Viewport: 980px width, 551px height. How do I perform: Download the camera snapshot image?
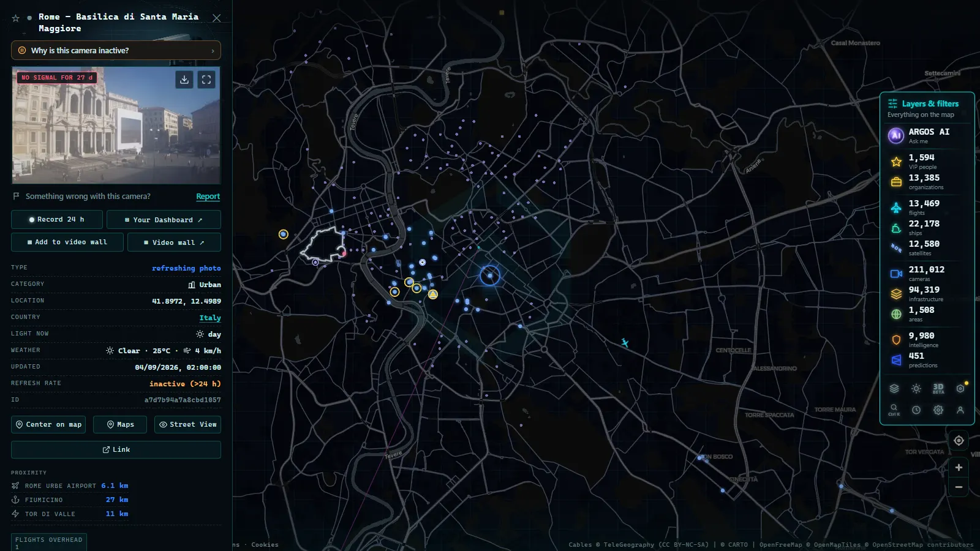click(184, 80)
